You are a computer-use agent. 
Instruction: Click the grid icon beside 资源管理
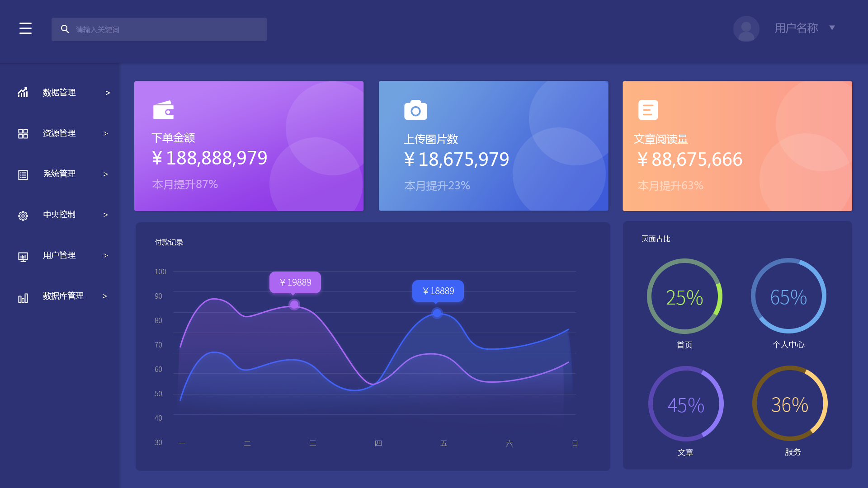click(x=23, y=134)
